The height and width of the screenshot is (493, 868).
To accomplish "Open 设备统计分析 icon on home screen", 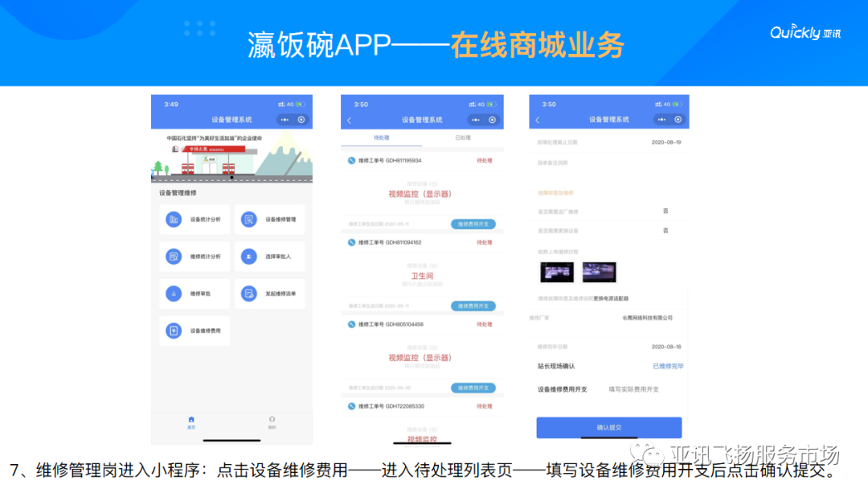I will (174, 220).
